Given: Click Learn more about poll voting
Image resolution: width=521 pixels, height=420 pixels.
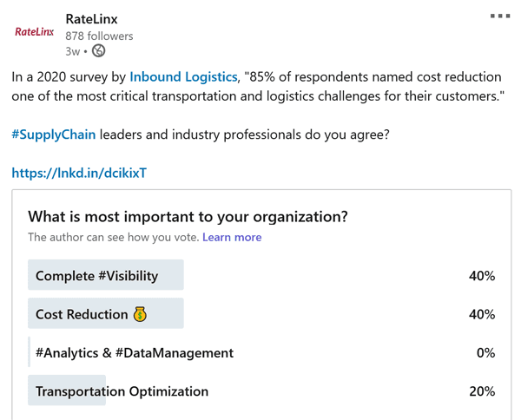Looking at the screenshot, I should (x=232, y=237).
